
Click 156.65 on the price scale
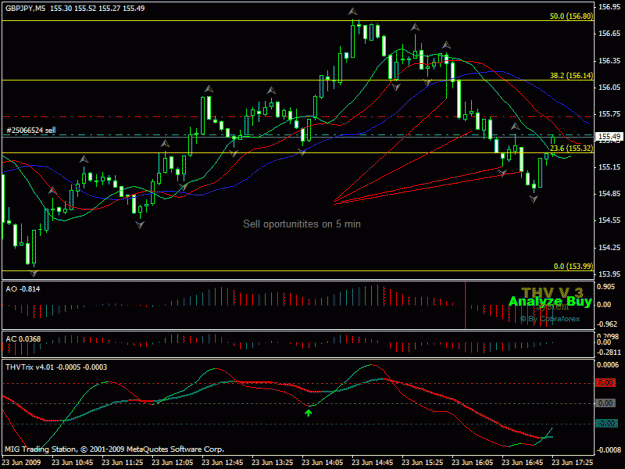609,33
